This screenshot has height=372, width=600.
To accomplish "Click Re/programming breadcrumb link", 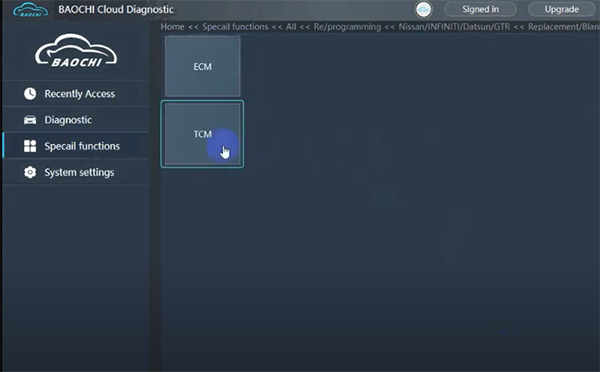I will tap(347, 27).
